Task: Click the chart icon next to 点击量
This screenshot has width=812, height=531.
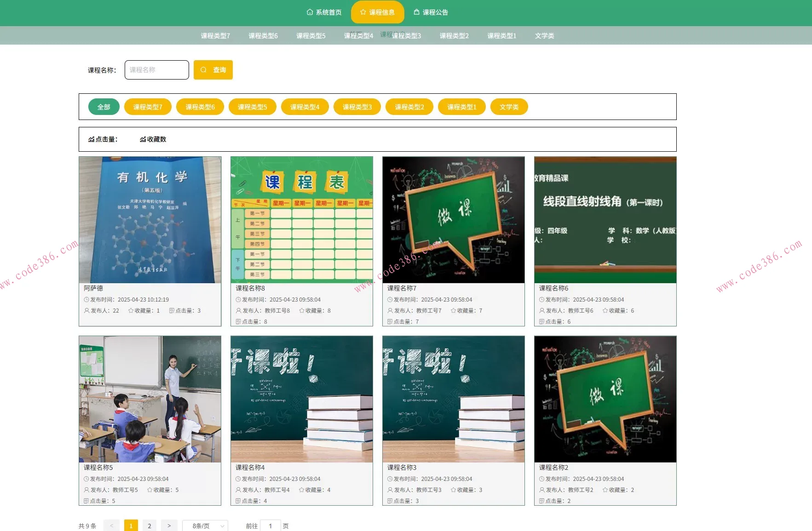Action: [92, 139]
